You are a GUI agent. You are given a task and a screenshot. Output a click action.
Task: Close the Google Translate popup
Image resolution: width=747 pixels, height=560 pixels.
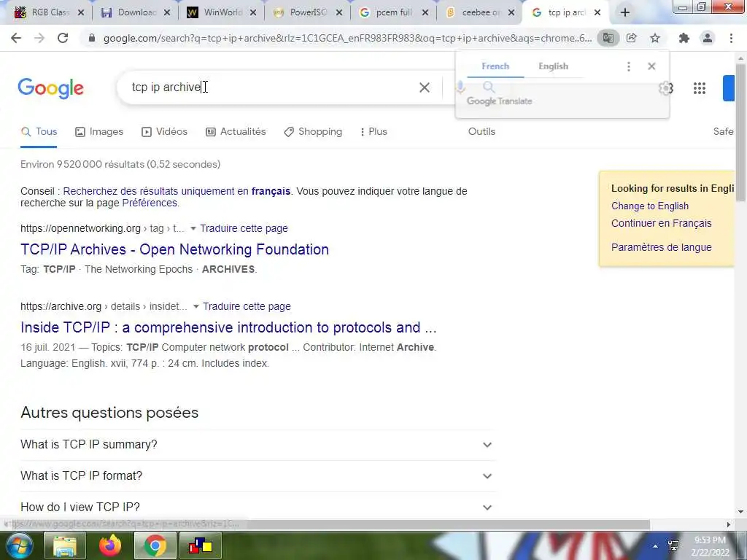coord(651,66)
